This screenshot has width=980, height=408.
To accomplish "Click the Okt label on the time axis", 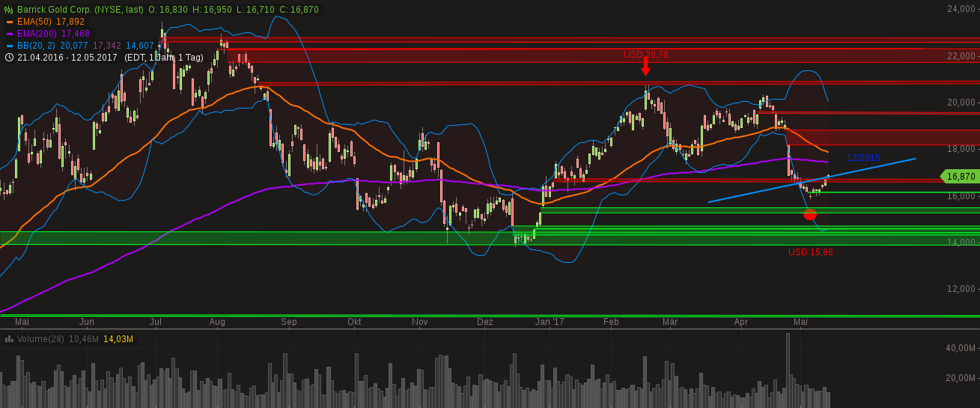I will [x=355, y=322].
